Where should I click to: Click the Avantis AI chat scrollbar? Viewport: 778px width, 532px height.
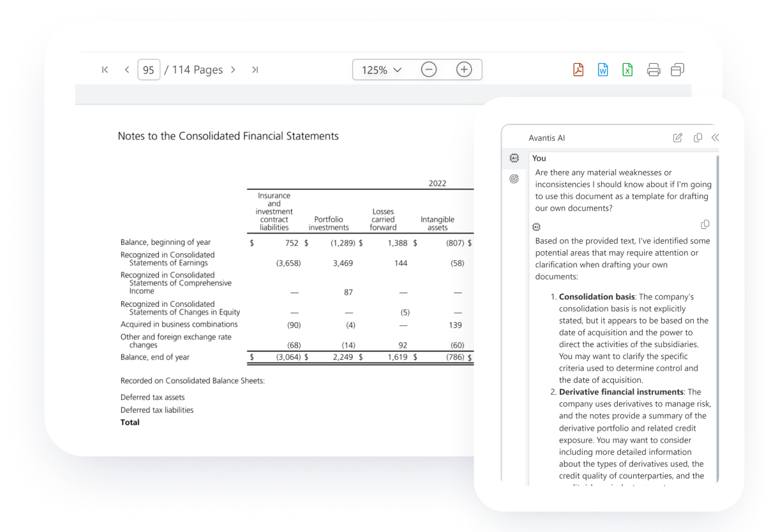717,318
